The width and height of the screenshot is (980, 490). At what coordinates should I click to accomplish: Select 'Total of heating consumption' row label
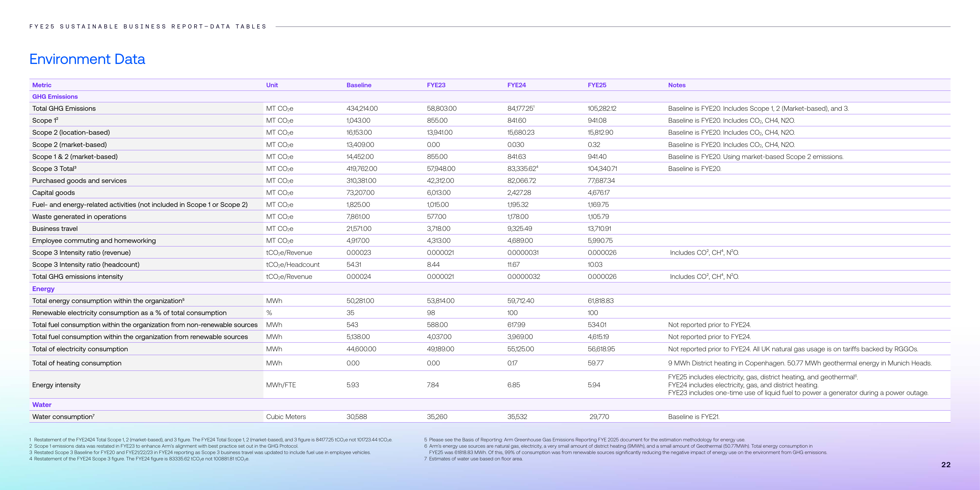click(77, 363)
